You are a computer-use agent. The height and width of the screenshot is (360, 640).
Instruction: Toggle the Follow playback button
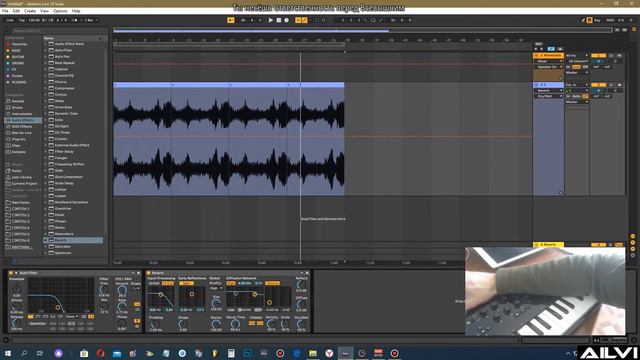pyautogui.click(x=231, y=20)
